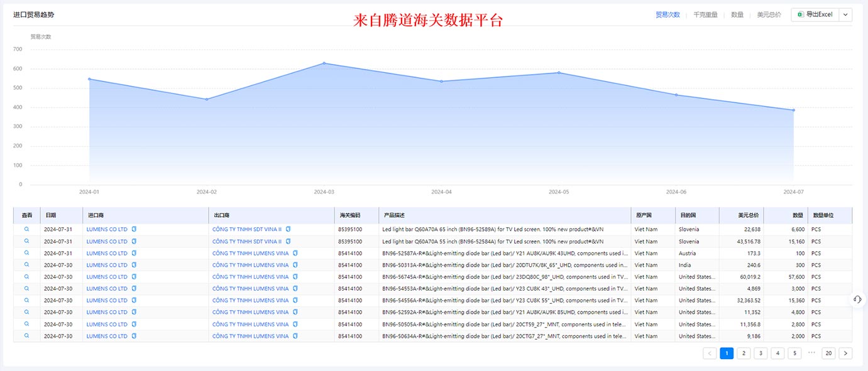Image resolution: width=868 pixels, height=371 pixels.
Task: Click the view magnifier in the BN96-56745A row
Action: coord(27,276)
